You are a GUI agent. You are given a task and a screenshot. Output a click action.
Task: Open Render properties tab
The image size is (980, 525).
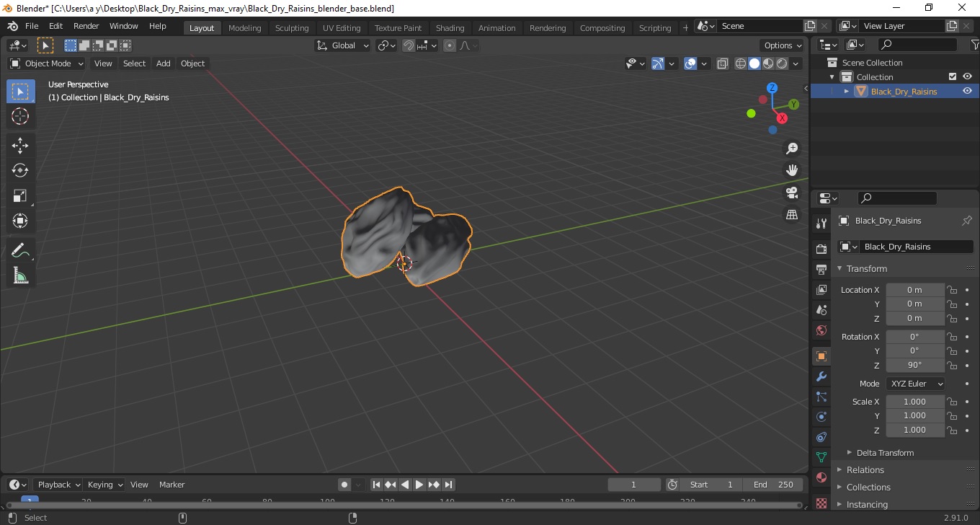pos(821,250)
